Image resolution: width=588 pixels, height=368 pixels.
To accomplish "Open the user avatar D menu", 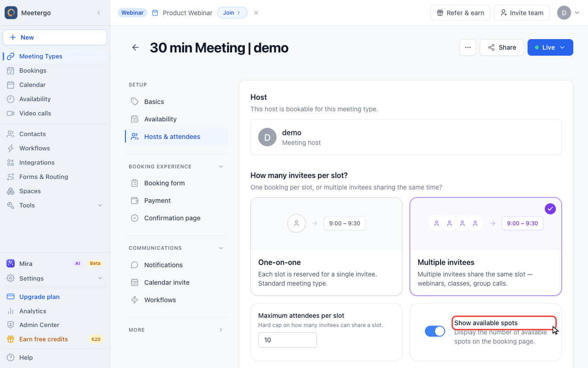I will click(568, 13).
